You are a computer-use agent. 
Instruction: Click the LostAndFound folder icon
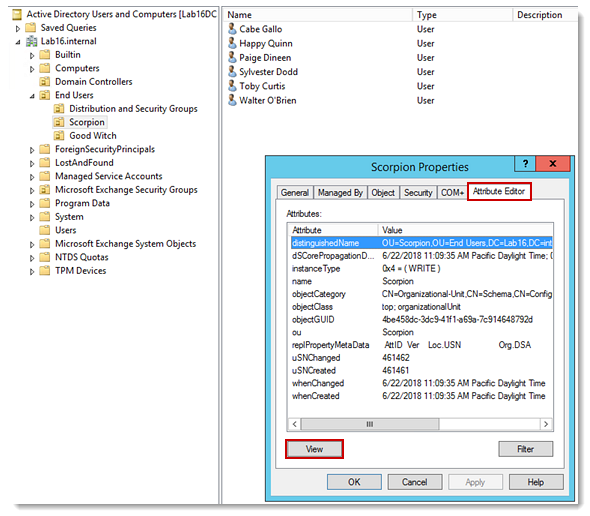pyautogui.click(x=45, y=163)
